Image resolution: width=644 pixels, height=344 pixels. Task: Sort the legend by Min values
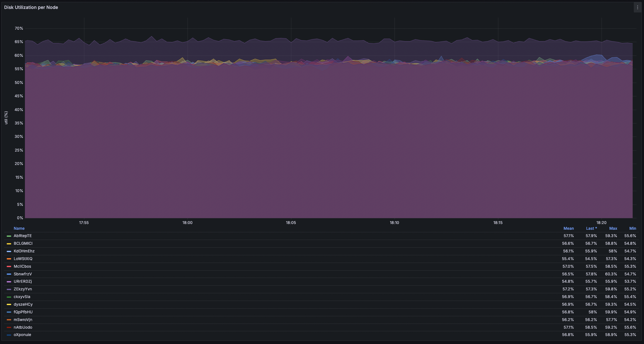[632, 228]
